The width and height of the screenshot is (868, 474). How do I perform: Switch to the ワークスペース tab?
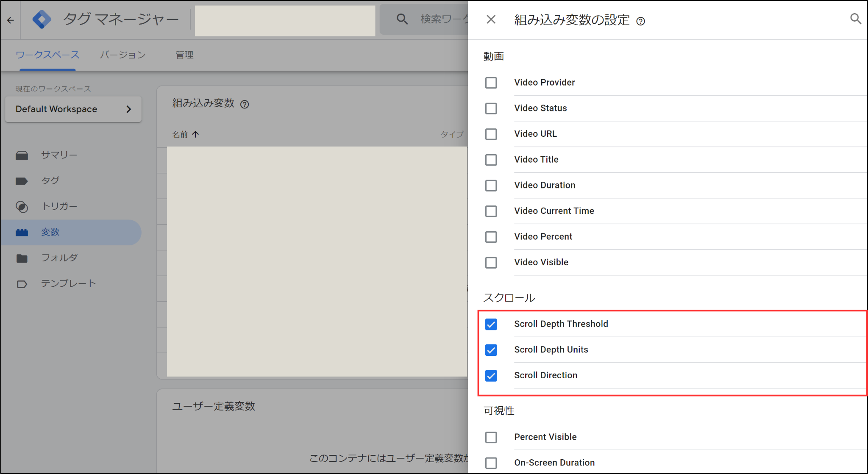pyautogui.click(x=47, y=55)
